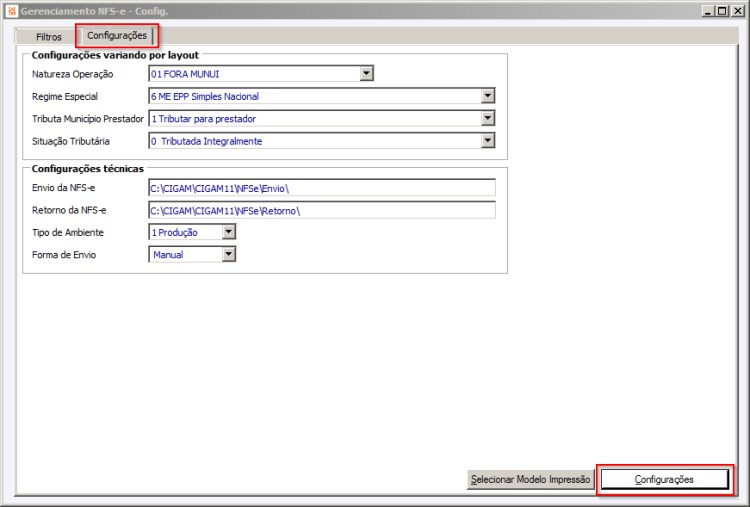Click the Selecionar Modelo Impressão button
The height and width of the screenshot is (507, 750).
point(530,479)
